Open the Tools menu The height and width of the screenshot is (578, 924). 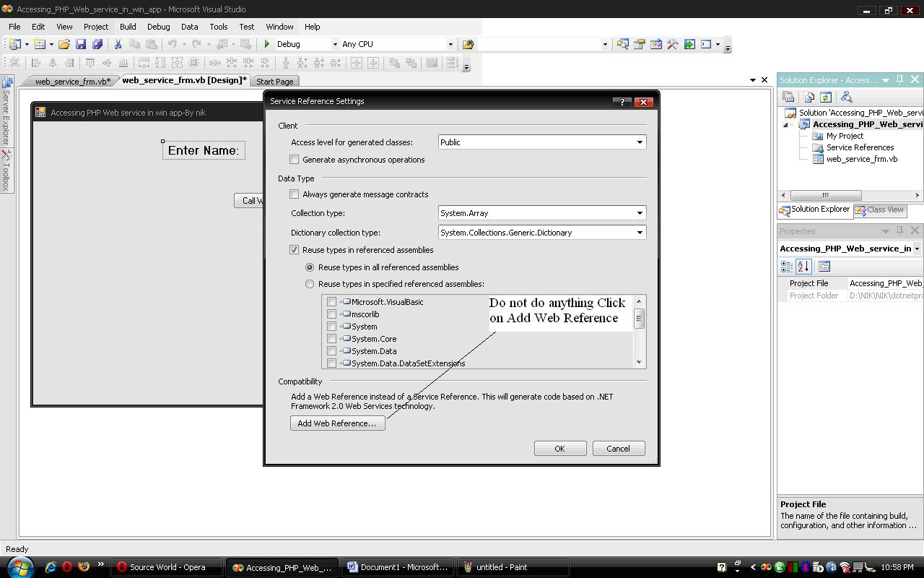[x=219, y=27]
